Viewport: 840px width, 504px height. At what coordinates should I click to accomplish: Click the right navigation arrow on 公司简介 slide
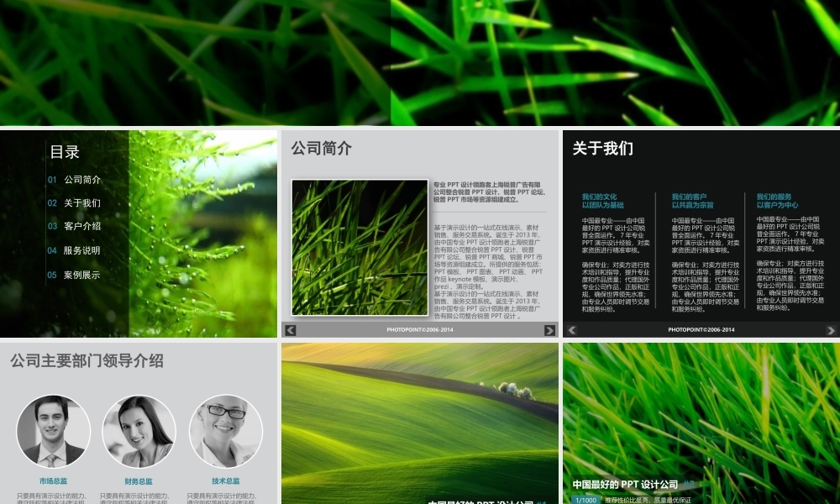pyautogui.click(x=550, y=329)
